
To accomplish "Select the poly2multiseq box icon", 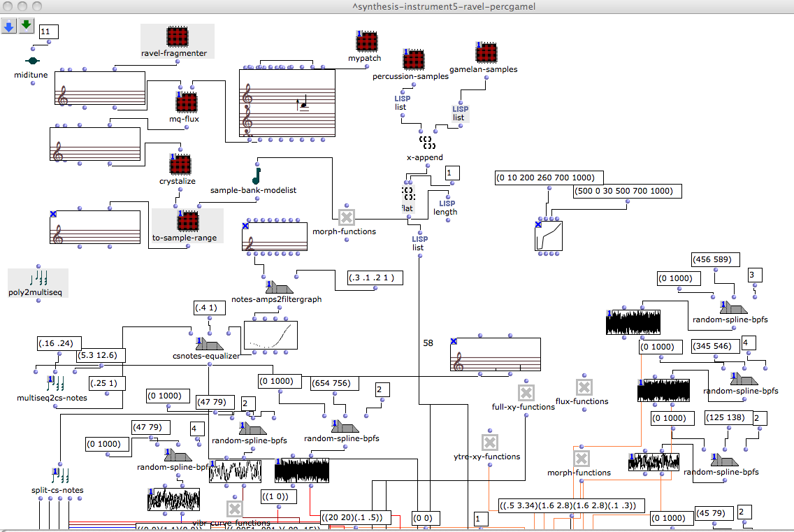I will coord(38,278).
